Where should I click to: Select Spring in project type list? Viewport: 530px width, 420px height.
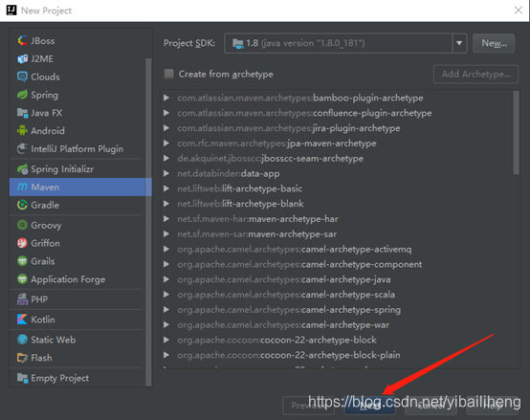(44, 95)
